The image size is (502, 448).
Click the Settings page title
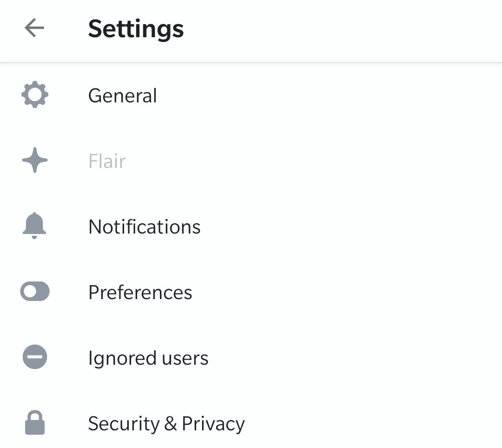point(136,29)
